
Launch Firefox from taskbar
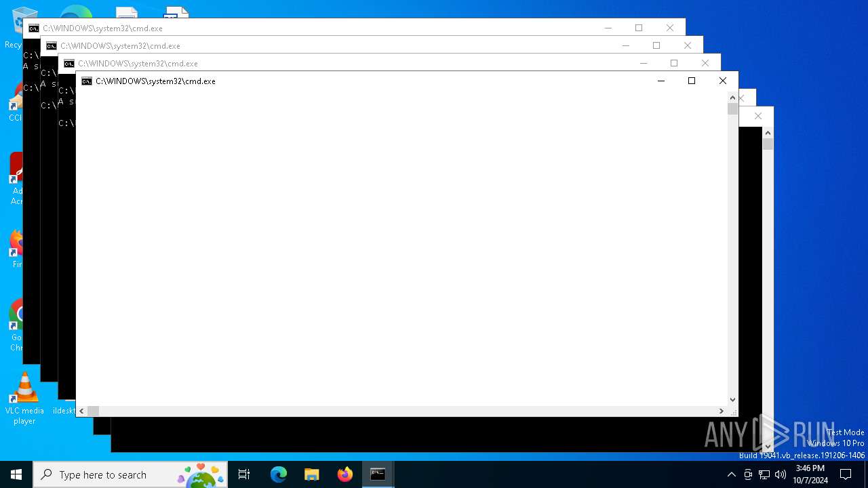tap(345, 474)
